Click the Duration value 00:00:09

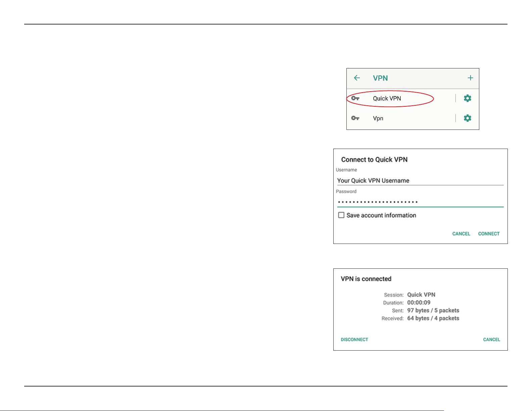(x=419, y=302)
